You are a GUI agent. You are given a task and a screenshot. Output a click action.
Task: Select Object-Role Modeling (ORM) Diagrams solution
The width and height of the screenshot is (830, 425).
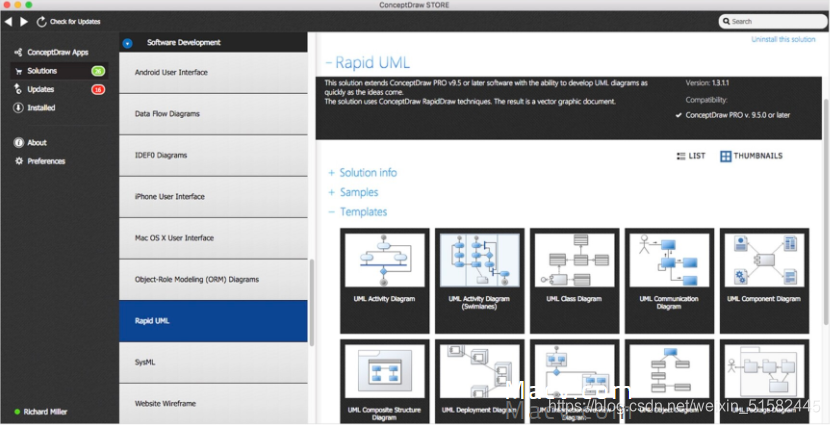pyautogui.click(x=213, y=279)
